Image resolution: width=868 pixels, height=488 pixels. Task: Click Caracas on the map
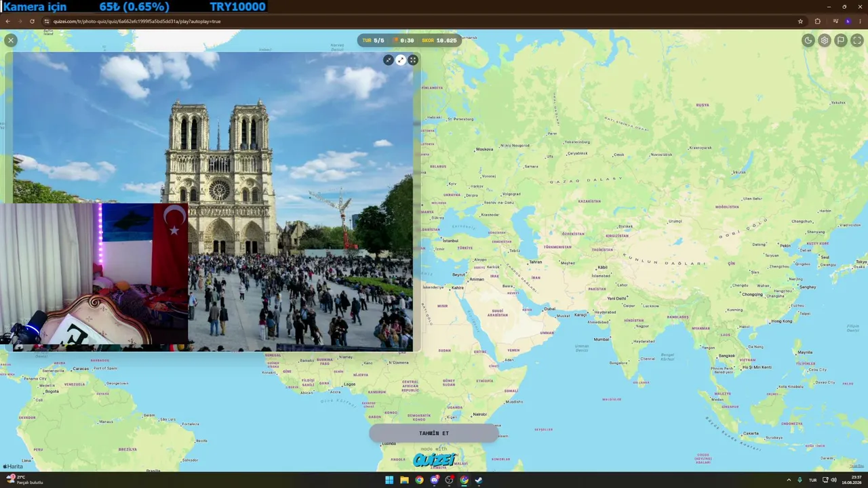click(81, 369)
